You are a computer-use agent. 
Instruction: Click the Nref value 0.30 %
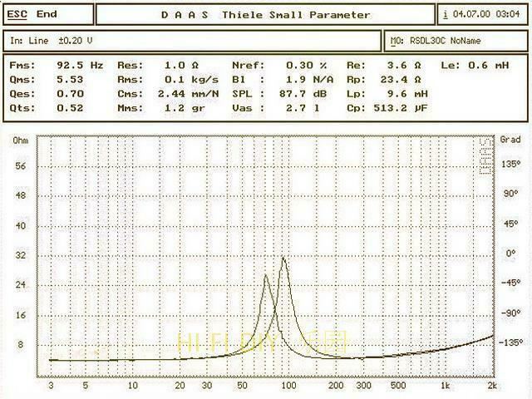click(307, 65)
